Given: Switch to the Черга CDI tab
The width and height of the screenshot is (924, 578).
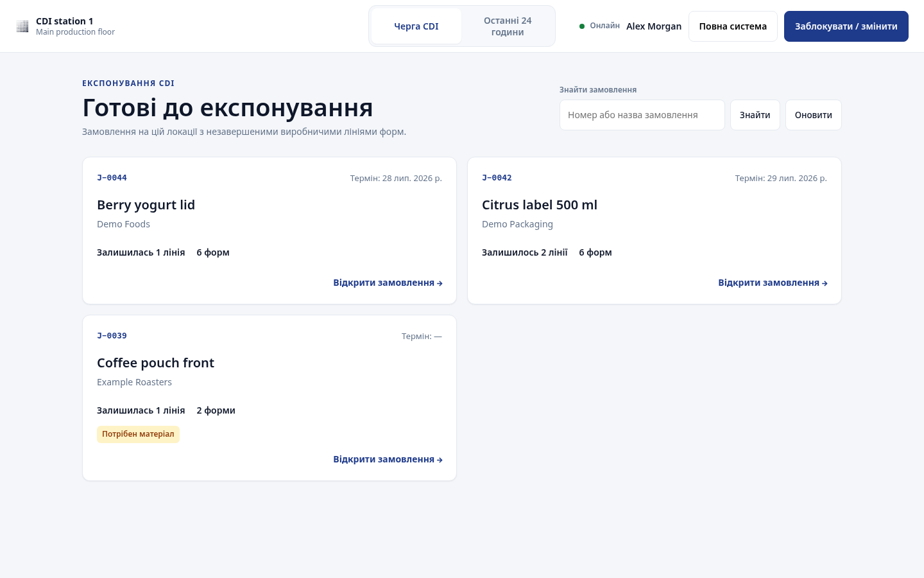Looking at the screenshot, I should 416,26.
